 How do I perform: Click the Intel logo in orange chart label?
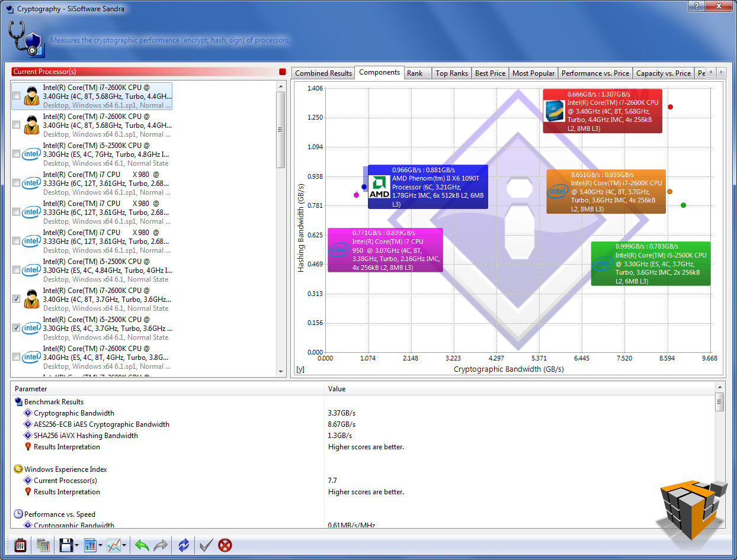pyautogui.click(x=557, y=191)
